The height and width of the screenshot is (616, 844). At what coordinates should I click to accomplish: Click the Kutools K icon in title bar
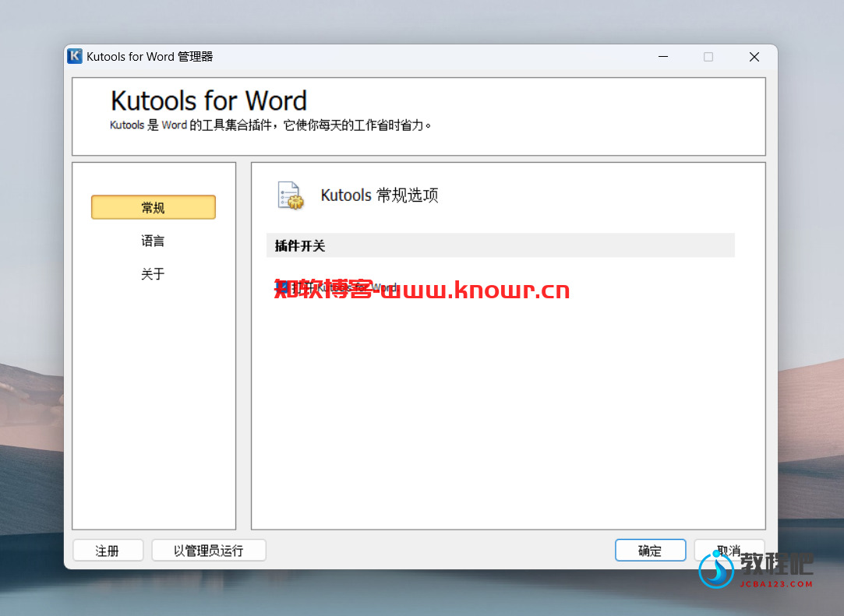point(75,56)
